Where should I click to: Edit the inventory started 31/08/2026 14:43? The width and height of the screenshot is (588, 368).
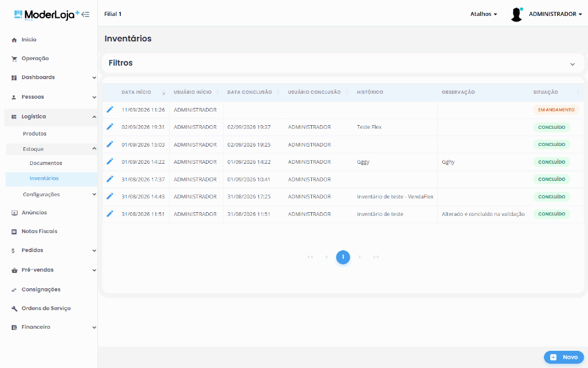tap(110, 196)
